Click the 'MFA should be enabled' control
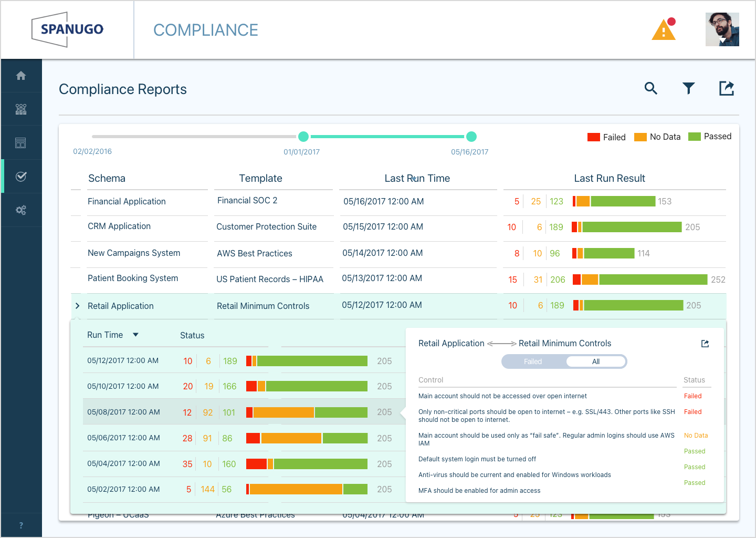Viewport: 756px width, 538px height. pos(479,491)
